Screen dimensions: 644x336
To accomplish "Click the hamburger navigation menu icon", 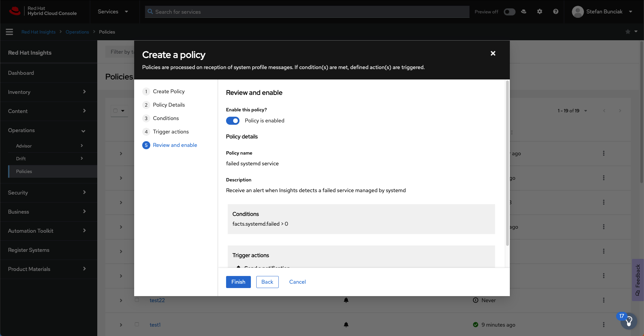I will pos(9,32).
